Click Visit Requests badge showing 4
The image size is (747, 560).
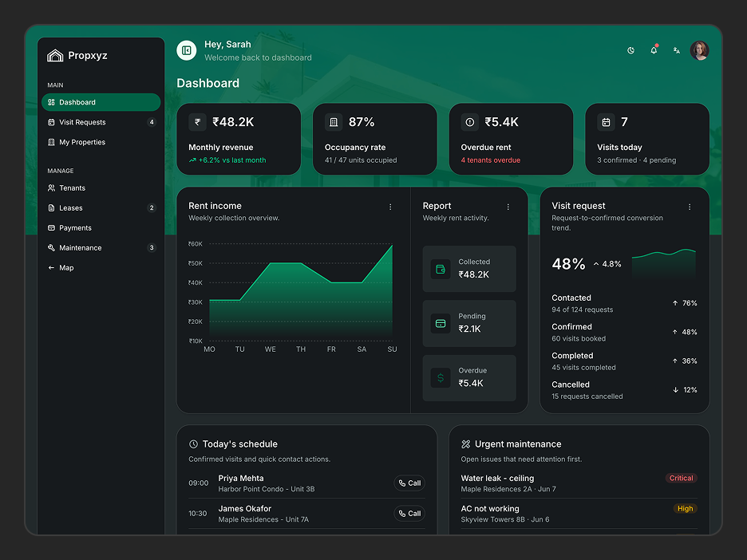(x=152, y=122)
